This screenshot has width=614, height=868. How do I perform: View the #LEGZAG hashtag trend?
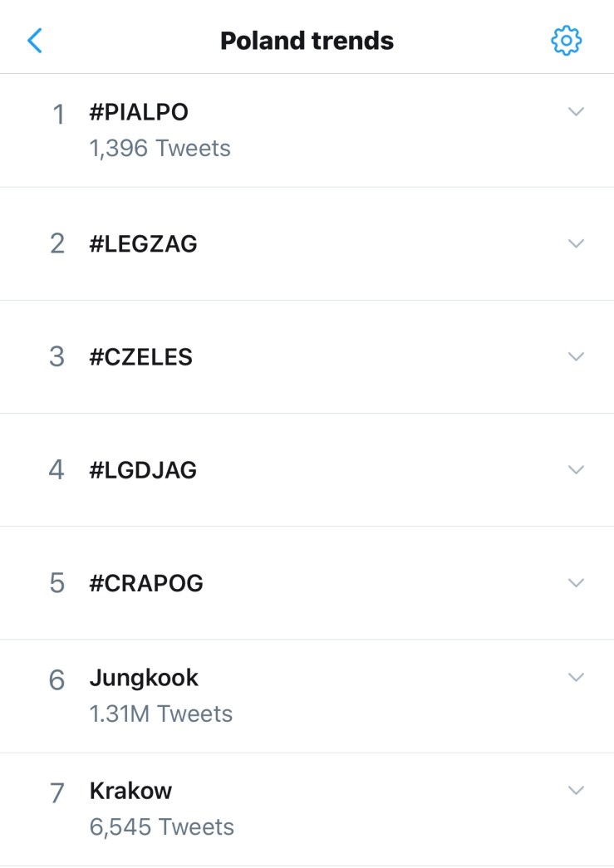point(143,244)
